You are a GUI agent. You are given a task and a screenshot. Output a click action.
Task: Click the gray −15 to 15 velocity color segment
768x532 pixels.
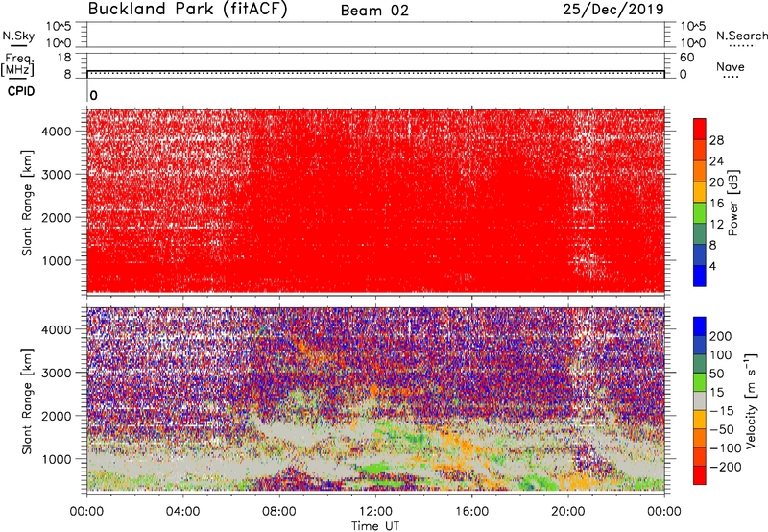(x=700, y=400)
